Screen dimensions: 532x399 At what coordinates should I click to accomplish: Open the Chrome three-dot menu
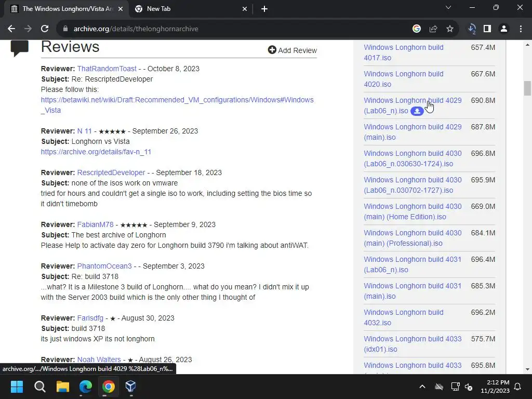[x=521, y=29]
